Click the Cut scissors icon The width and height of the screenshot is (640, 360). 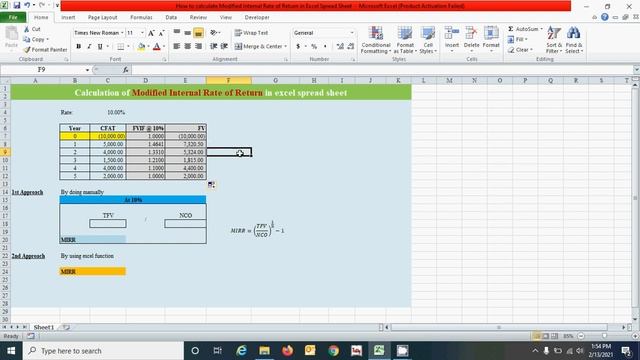(27, 29)
